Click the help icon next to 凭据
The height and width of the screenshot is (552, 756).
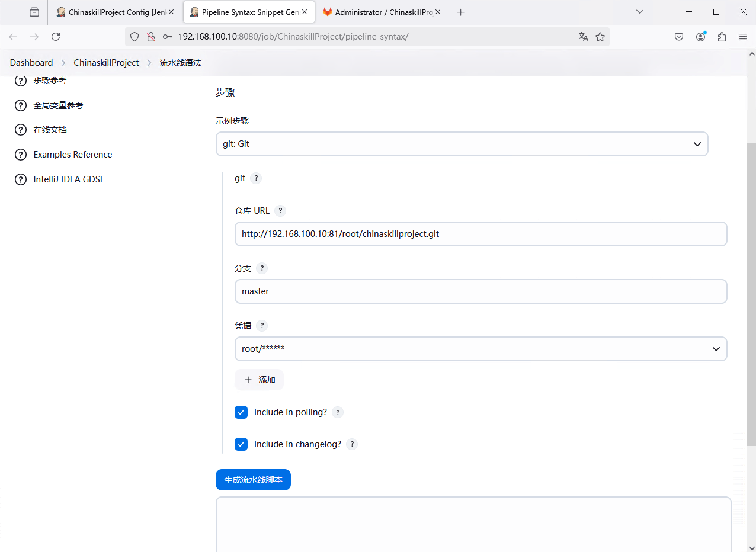262,326
